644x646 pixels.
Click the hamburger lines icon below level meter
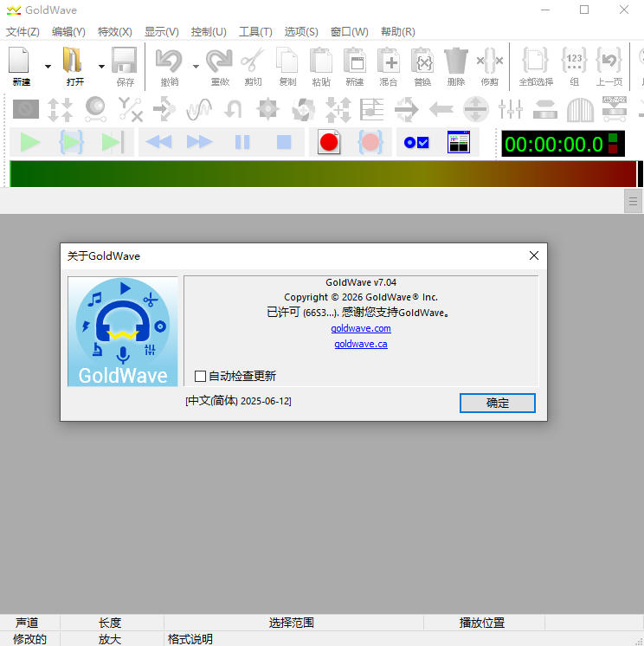tap(633, 201)
